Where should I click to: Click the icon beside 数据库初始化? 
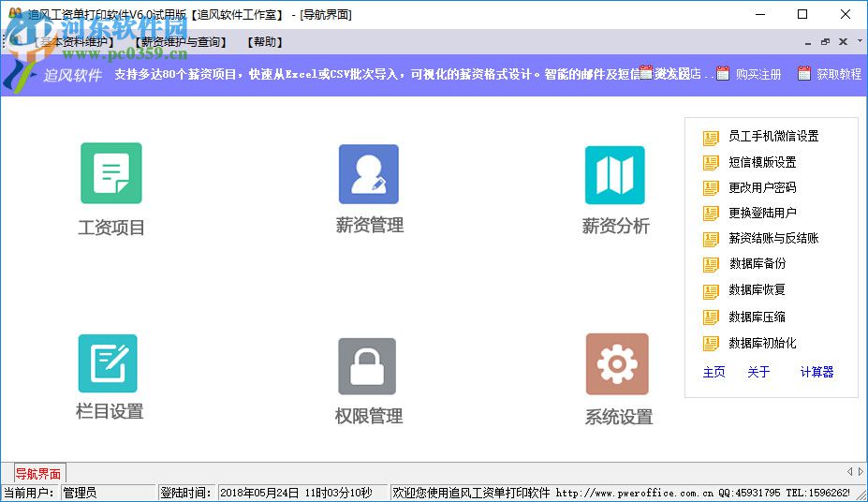click(x=711, y=344)
